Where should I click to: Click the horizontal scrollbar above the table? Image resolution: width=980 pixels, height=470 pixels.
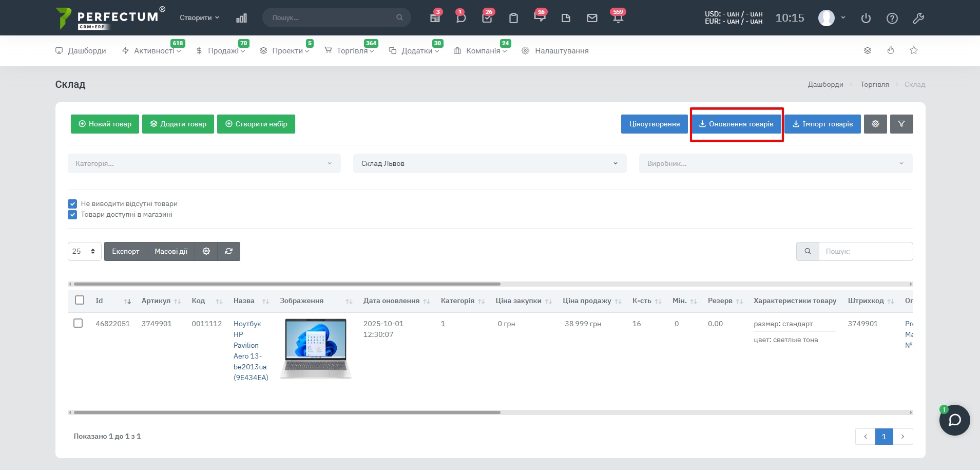286,284
